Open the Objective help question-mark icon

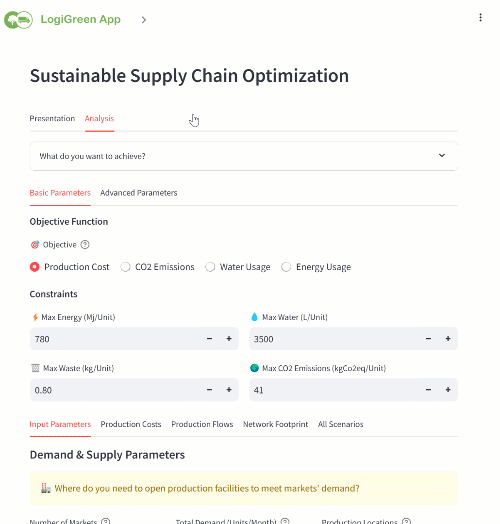(x=85, y=245)
